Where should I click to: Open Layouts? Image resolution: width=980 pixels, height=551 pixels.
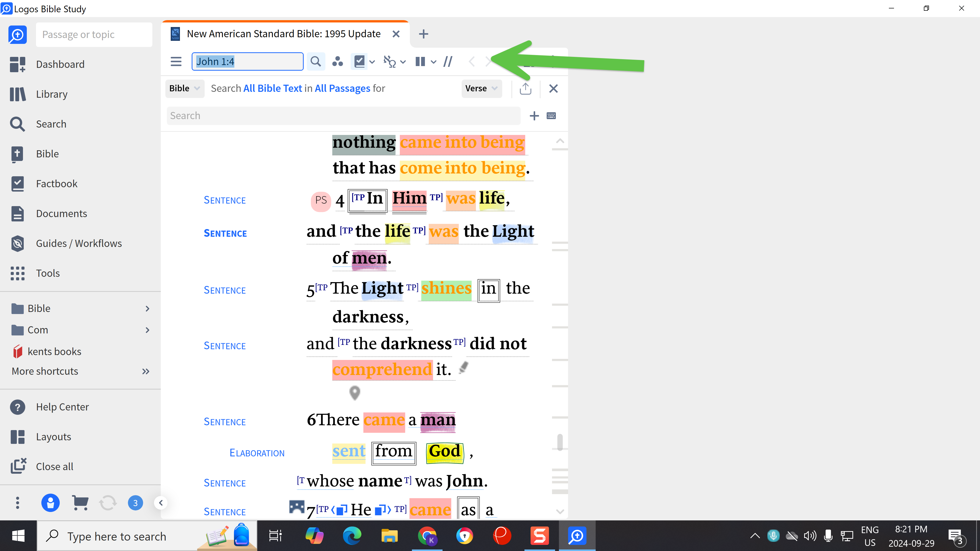point(41,437)
